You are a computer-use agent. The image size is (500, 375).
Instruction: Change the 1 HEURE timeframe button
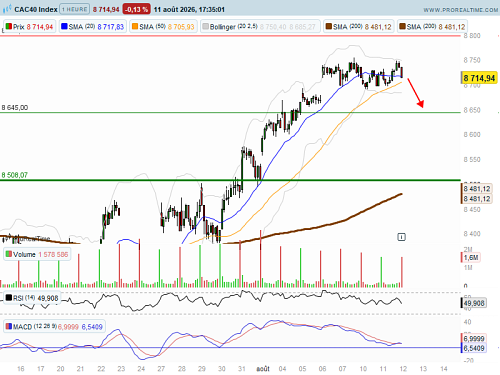point(75,9)
